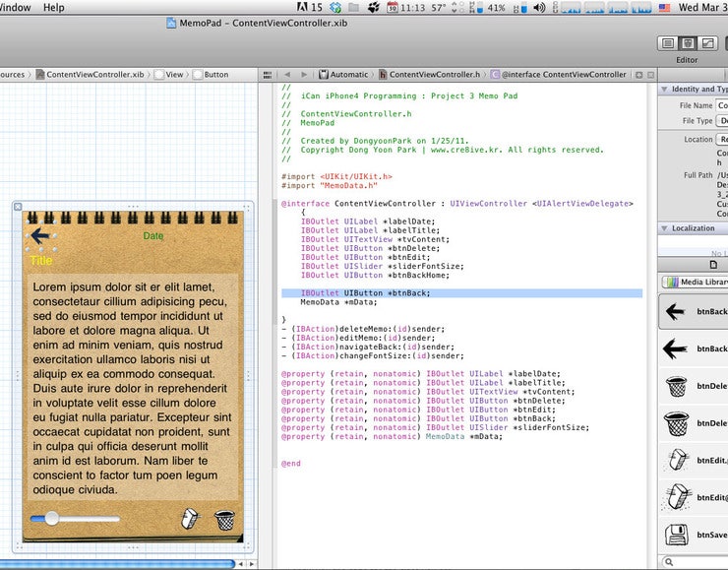Open the Window menu

[15, 8]
